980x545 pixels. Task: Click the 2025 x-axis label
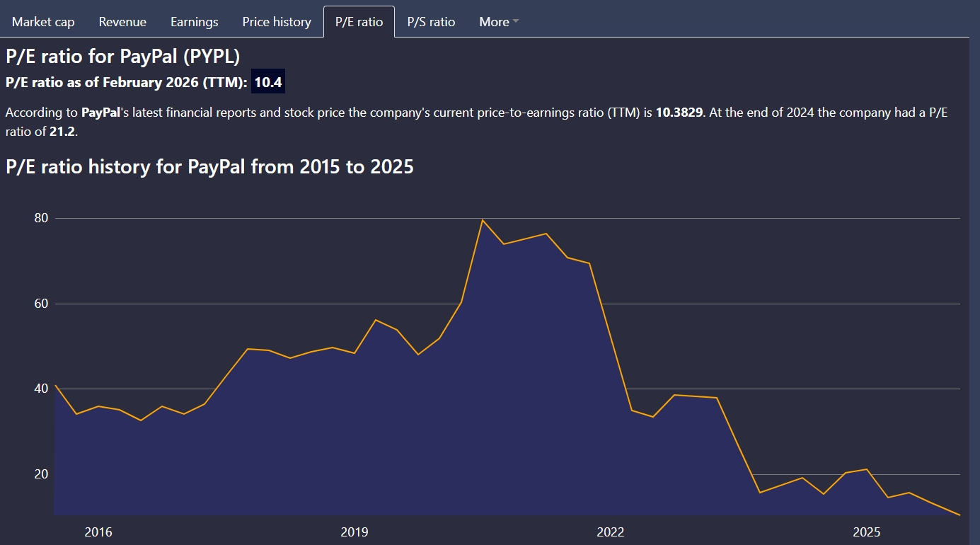coord(867,532)
